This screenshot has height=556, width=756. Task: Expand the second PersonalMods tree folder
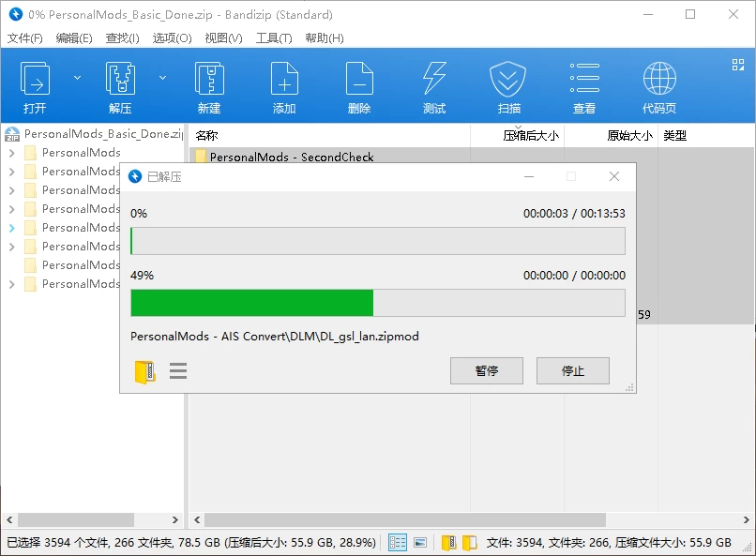click(12, 172)
